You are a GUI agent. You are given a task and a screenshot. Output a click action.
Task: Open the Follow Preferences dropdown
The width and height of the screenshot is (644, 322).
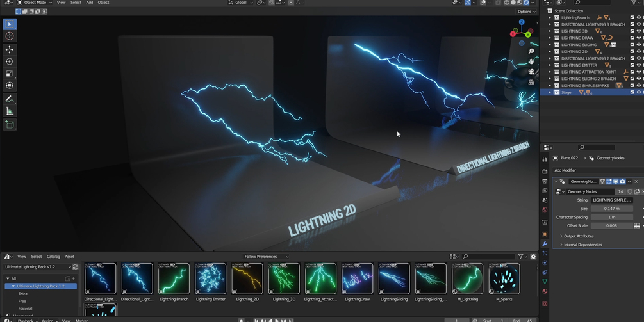(266, 257)
